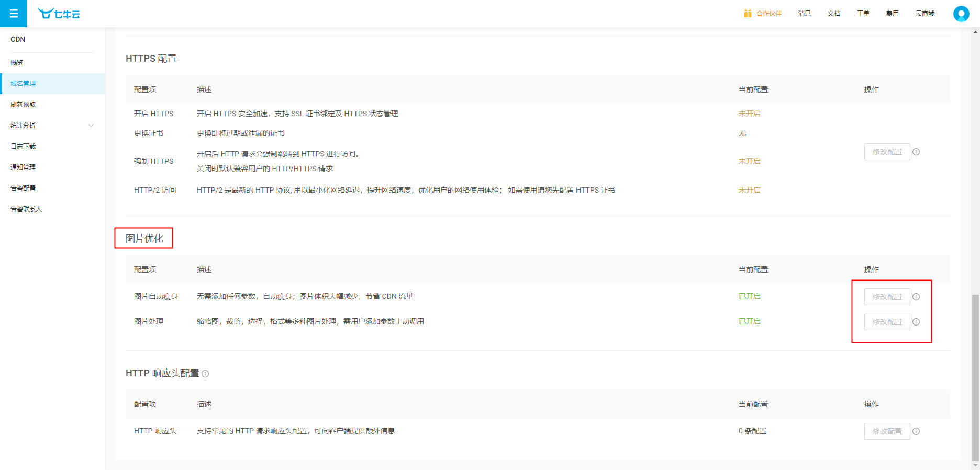Expand the 统计分析 sidebar submenu
Viewport: 980px width, 470px height.
point(52,126)
